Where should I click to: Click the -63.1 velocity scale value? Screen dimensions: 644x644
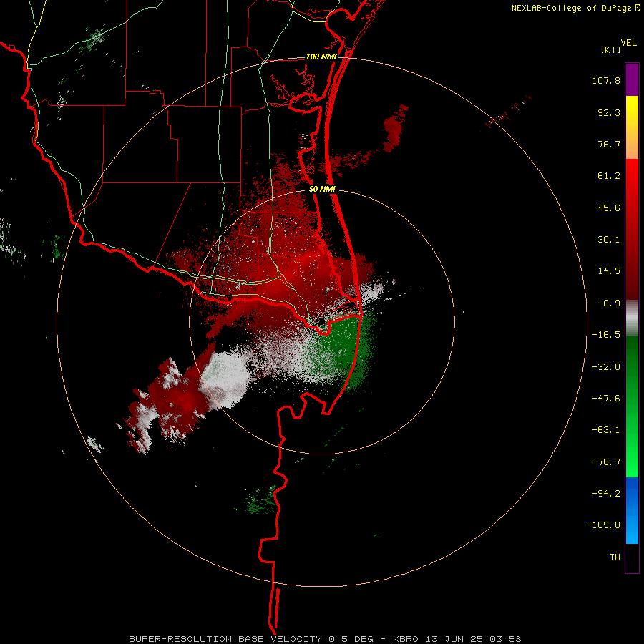[x=606, y=430]
